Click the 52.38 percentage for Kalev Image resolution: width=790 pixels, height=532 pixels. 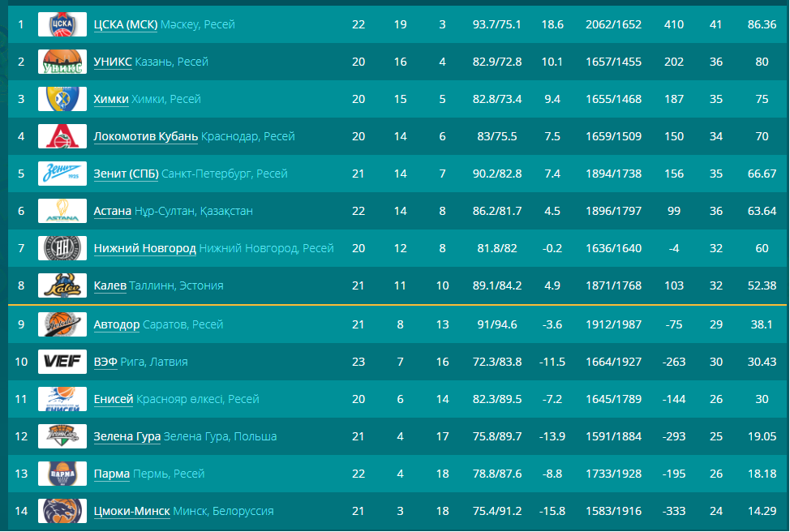click(x=762, y=285)
